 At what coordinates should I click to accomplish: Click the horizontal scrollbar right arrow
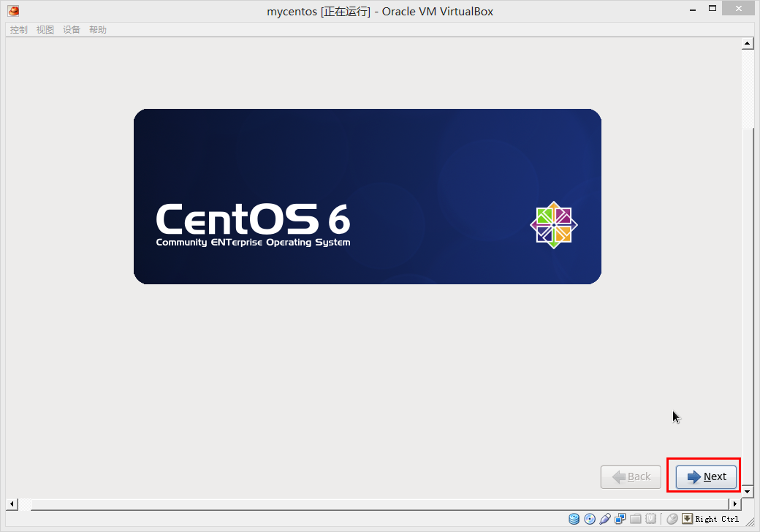coord(735,504)
